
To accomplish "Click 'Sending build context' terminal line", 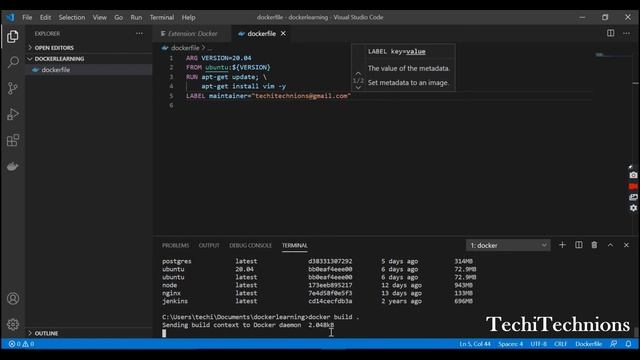I will (x=248, y=325).
